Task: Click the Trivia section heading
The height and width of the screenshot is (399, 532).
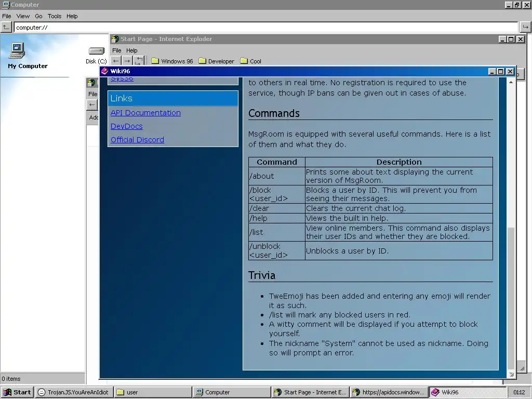Action: coord(262,275)
